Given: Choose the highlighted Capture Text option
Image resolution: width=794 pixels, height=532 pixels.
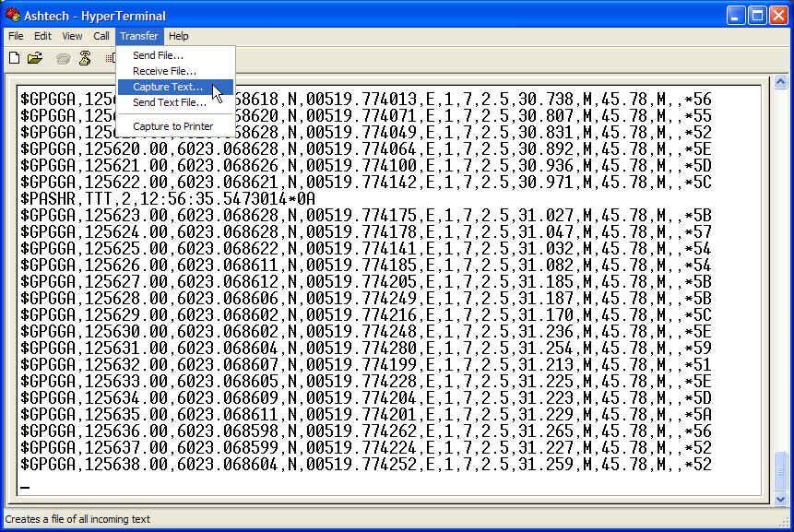Looking at the screenshot, I should pos(168,87).
